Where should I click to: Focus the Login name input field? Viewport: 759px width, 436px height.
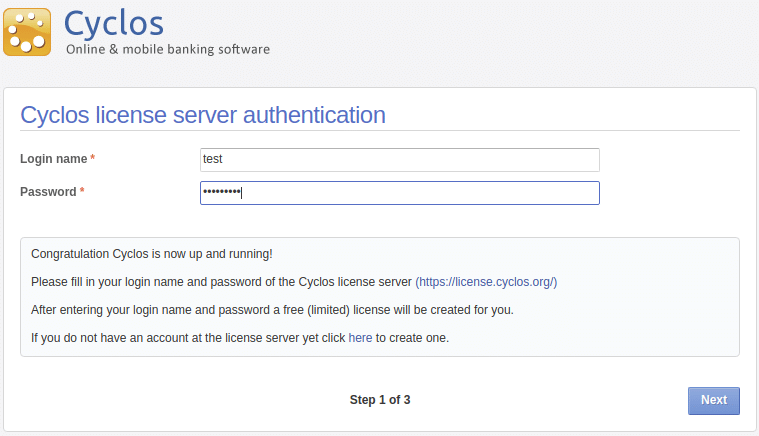(x=400, y=160)
